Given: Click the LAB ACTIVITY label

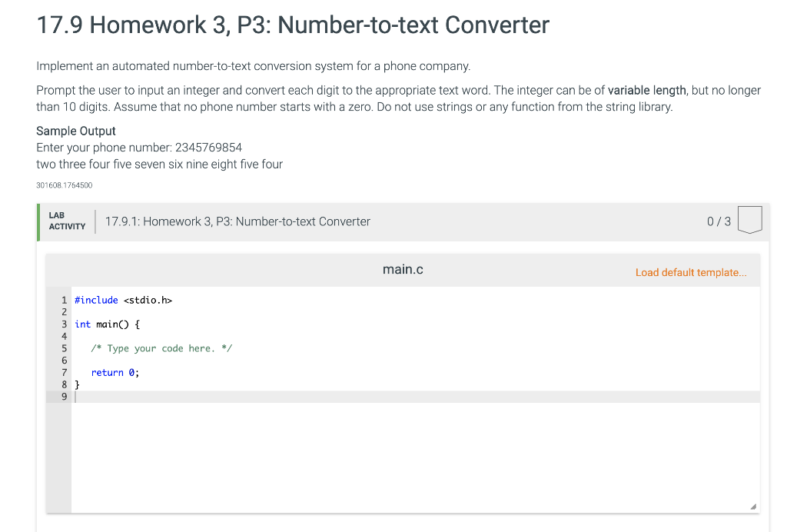Looking at the screenshot, I should pos(67,221).
